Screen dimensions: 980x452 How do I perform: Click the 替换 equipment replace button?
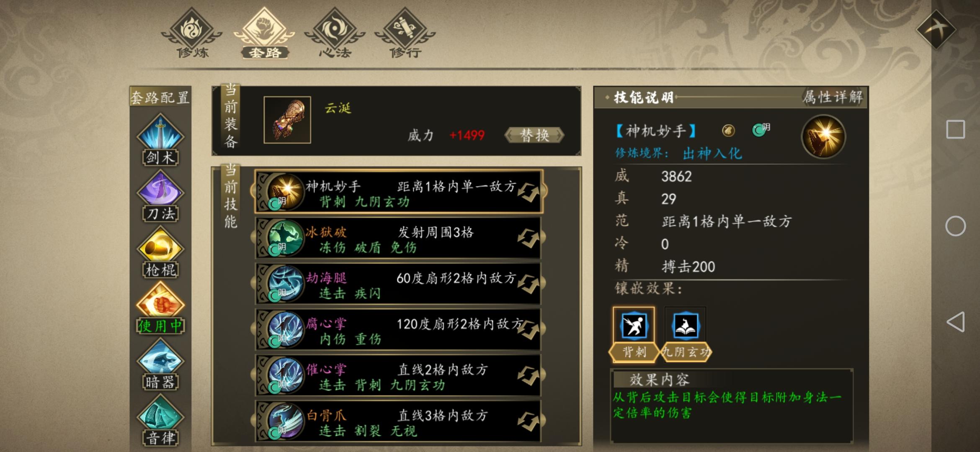point(534,135)
